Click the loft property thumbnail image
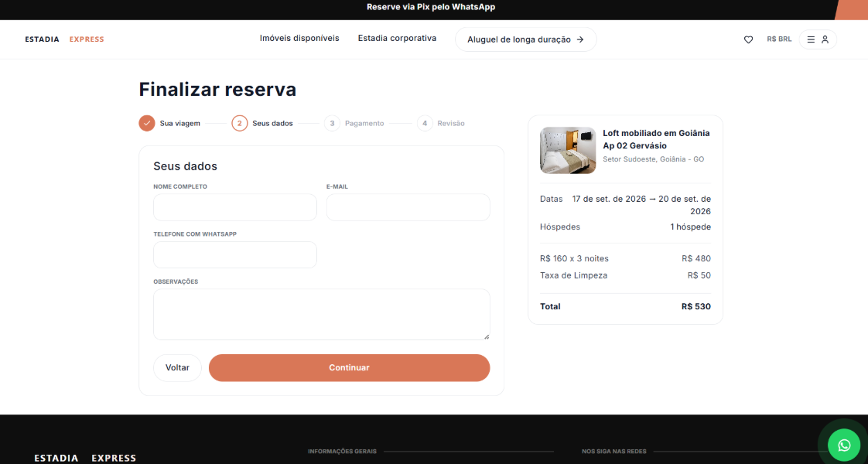868x464 pixels. point(567,151)
